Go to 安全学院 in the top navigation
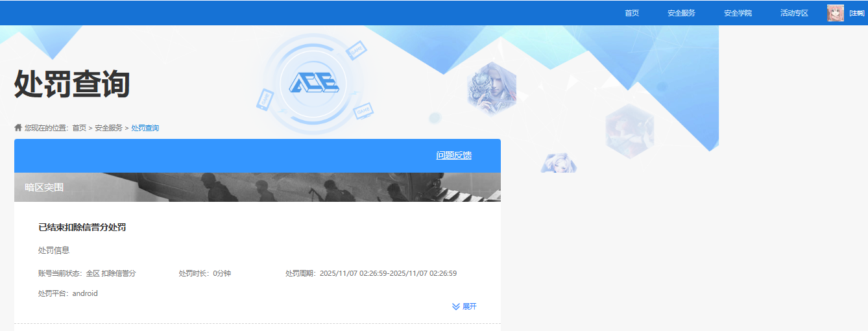The width and height of the screenshot is (868, 331). pos(738,13)
